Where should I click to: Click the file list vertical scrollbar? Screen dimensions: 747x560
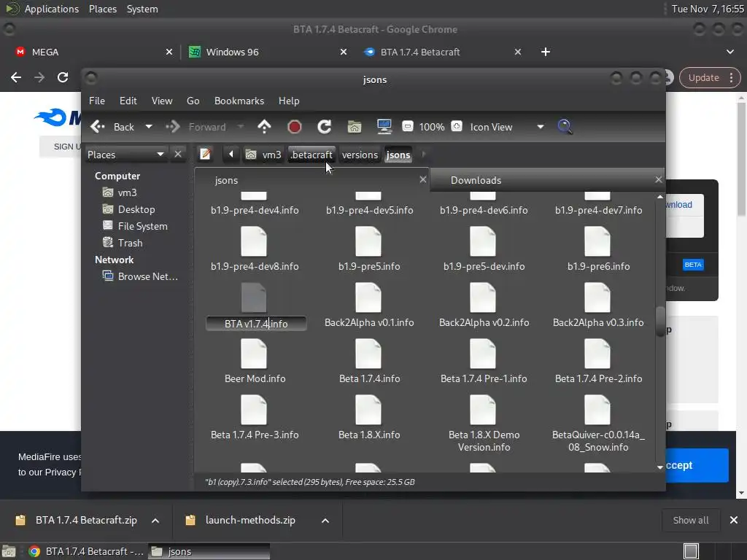tap(659, 322)
